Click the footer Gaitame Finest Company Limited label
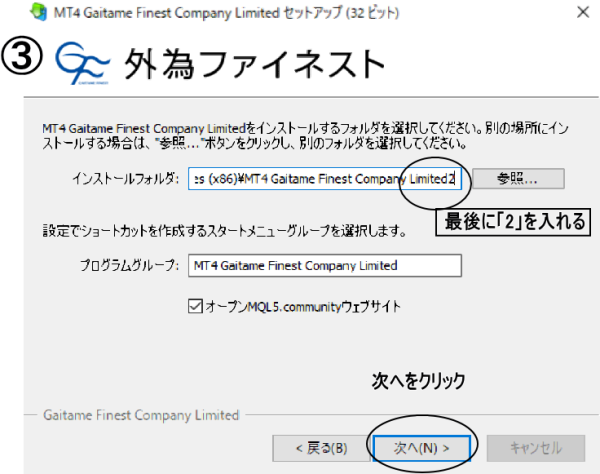The width and height of the screenshot is (600, 474). tap(139, 414)
